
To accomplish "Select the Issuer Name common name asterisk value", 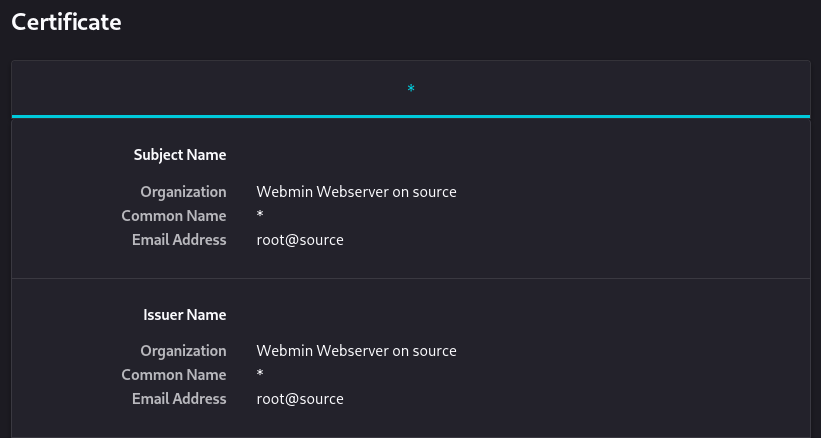I will tap(260, 375).
